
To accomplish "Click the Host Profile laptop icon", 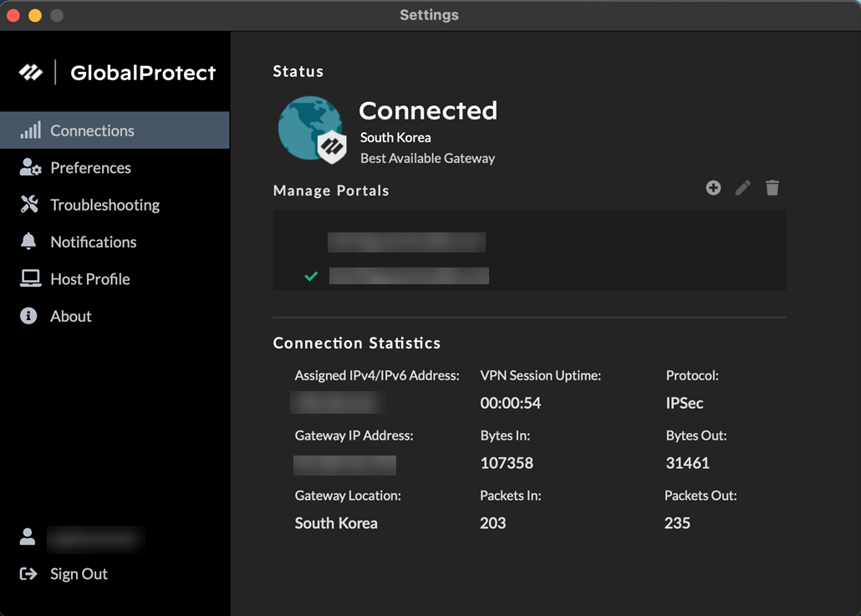I will 30,279.
